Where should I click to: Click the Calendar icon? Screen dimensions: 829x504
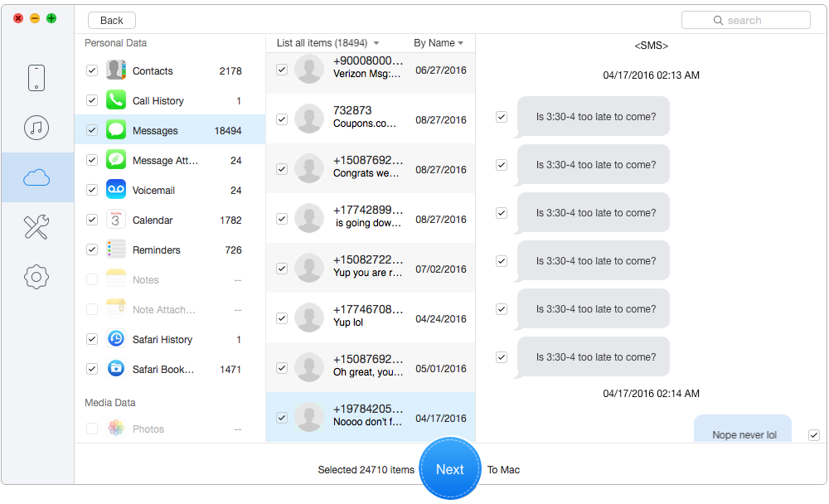pyautogui.click(x=116, y=220)
